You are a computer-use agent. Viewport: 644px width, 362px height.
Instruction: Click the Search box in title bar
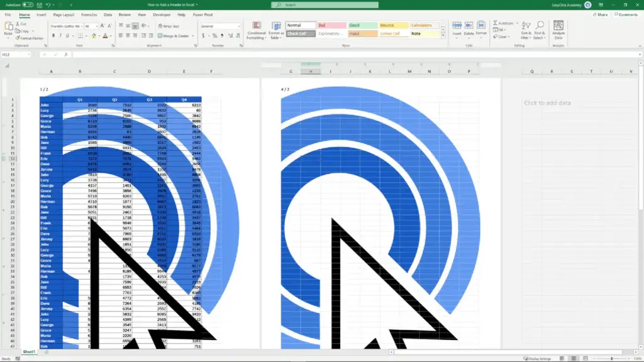325,5
